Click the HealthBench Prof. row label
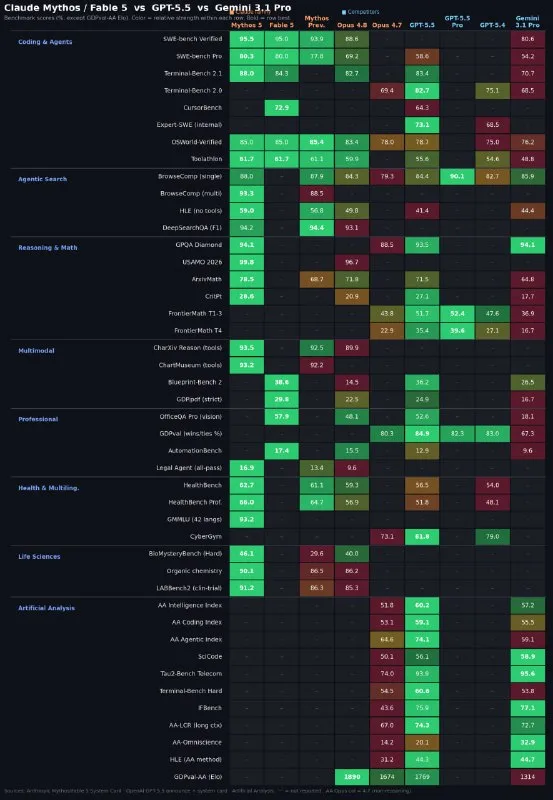The height and width of the screenshot is (800, 553). [x=195, y=502]
